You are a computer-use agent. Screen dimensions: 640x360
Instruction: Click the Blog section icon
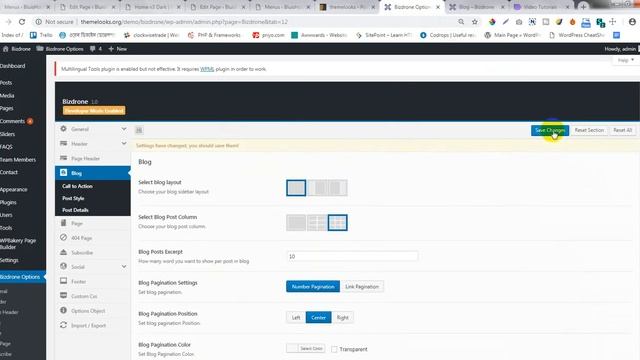[x=63, y=173]
